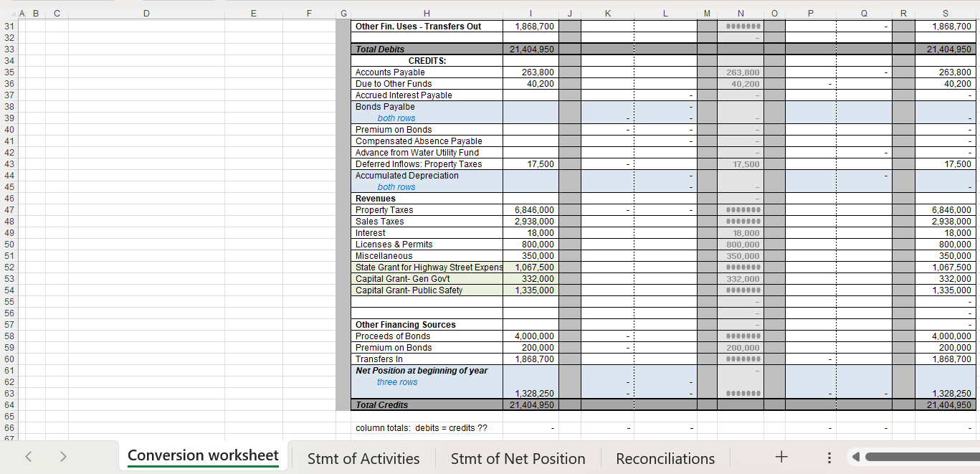Click the previous sheet navigation arrow
This screenshot has width=980, height=474.
point(28,457)
